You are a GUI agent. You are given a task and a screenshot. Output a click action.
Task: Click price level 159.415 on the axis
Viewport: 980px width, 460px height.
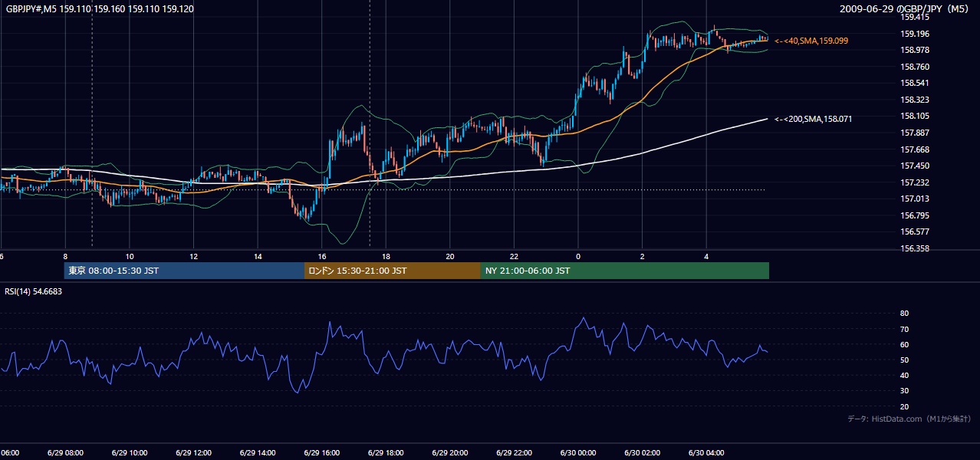[915, 17]
